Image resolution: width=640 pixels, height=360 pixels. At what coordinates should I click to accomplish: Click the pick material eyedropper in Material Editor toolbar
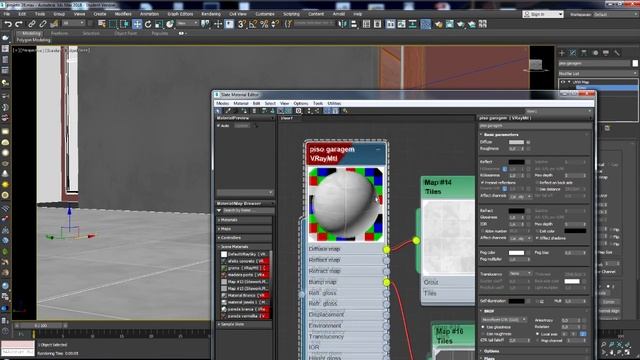pos(228,111)
